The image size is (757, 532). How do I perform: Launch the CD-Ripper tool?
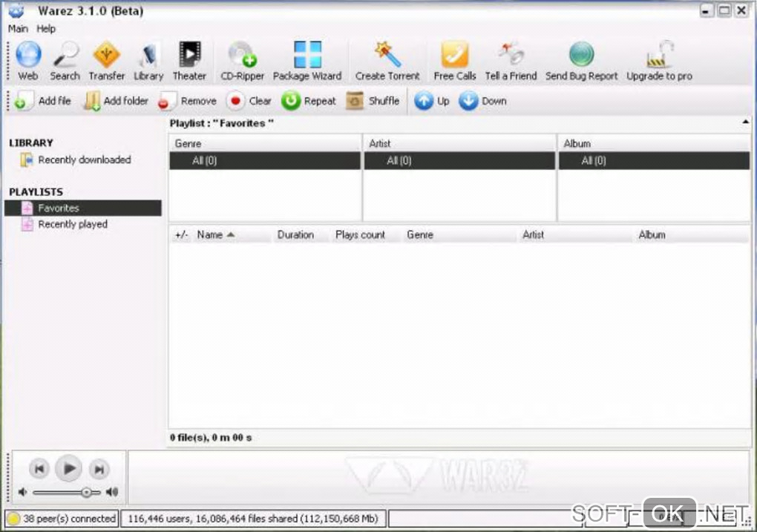243,62
